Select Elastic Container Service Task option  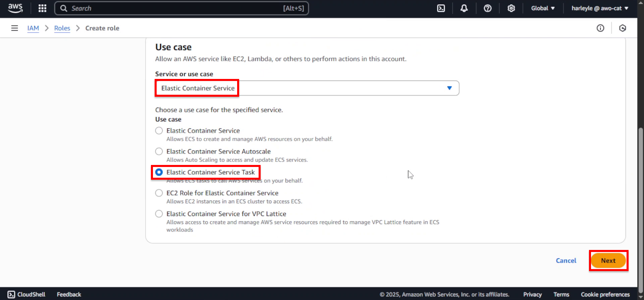159,172
